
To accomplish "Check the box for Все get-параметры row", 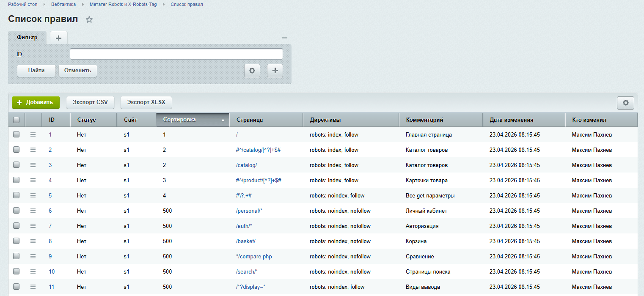I will 17,195.
